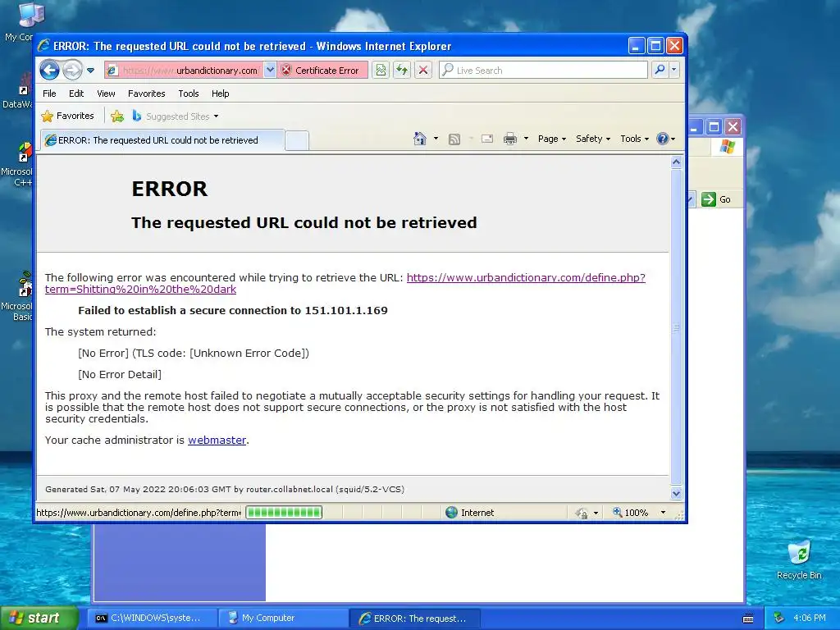The image size is (840, 630).
Task: Click the Read Mail icon
Action: coord(487,139)
